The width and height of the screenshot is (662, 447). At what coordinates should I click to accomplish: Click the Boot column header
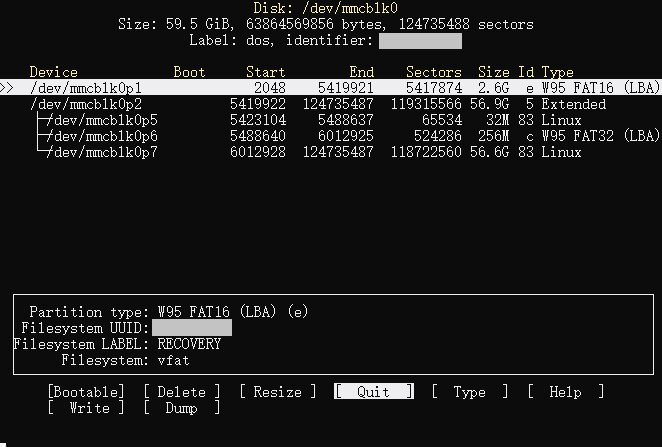[189, 72]
